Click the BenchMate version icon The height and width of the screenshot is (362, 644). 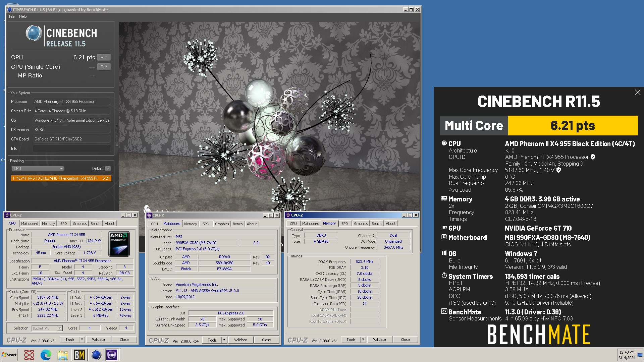[x=444, y=311]
